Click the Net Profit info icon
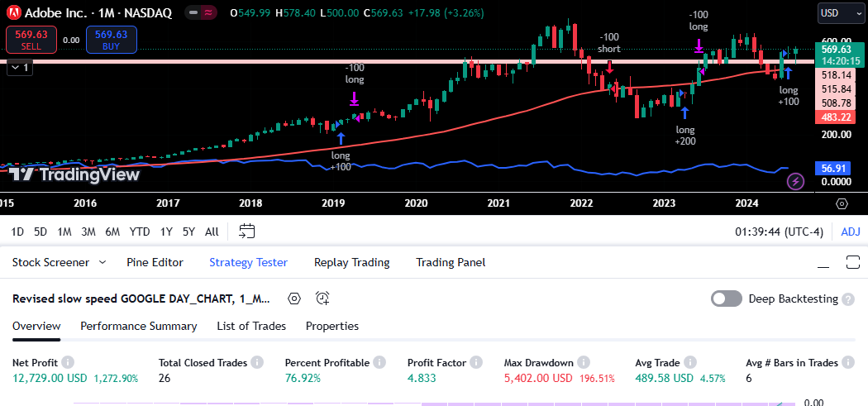This screenshot has height=406, width=868. click(x=68, y=362)
